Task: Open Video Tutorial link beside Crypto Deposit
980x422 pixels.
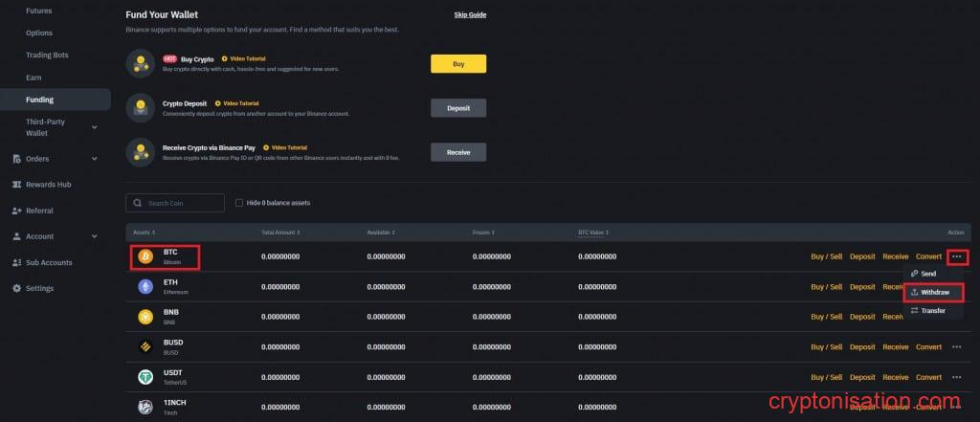Action: pyautogui.click(x=237, y=103)
